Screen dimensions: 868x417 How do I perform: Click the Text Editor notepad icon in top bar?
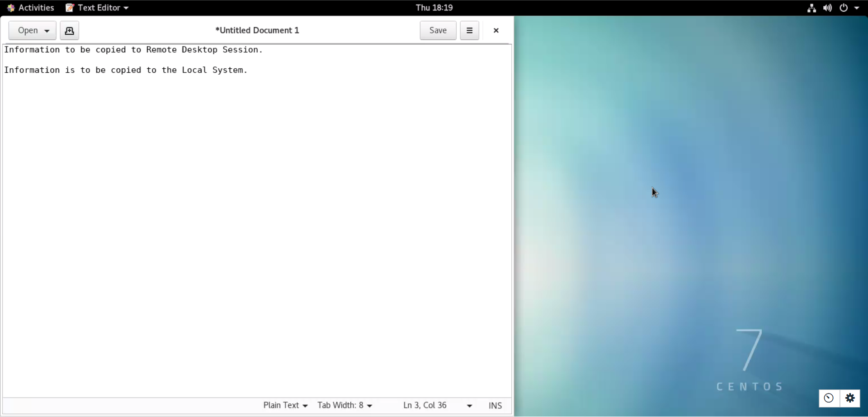70,8
